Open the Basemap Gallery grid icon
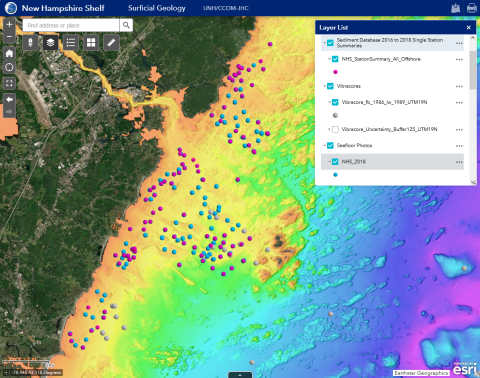The image size is (480, 378). point(91,43)
